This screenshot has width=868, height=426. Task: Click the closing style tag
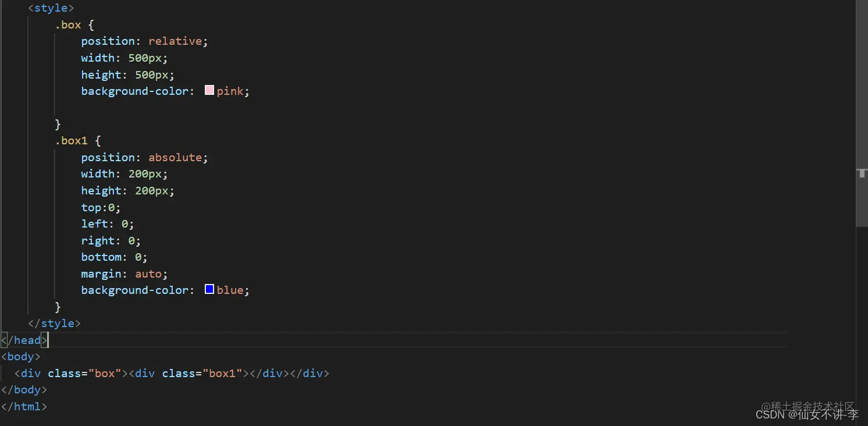54,323
